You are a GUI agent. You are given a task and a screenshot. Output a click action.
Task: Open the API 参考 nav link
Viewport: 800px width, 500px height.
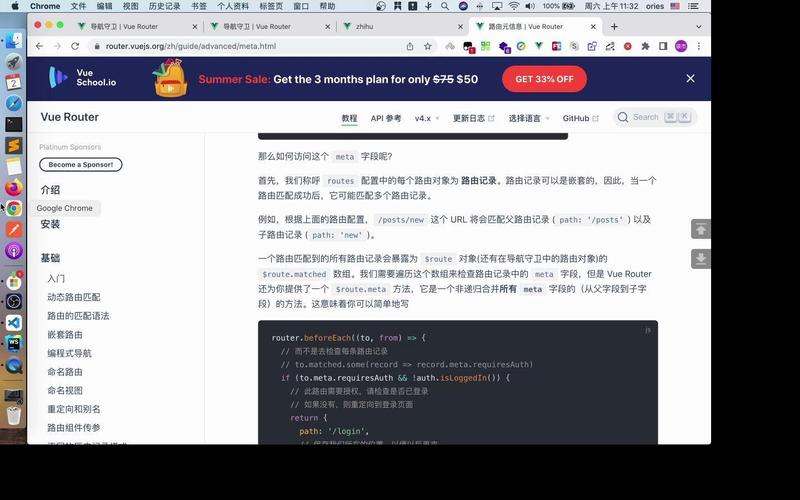point(386,118)
